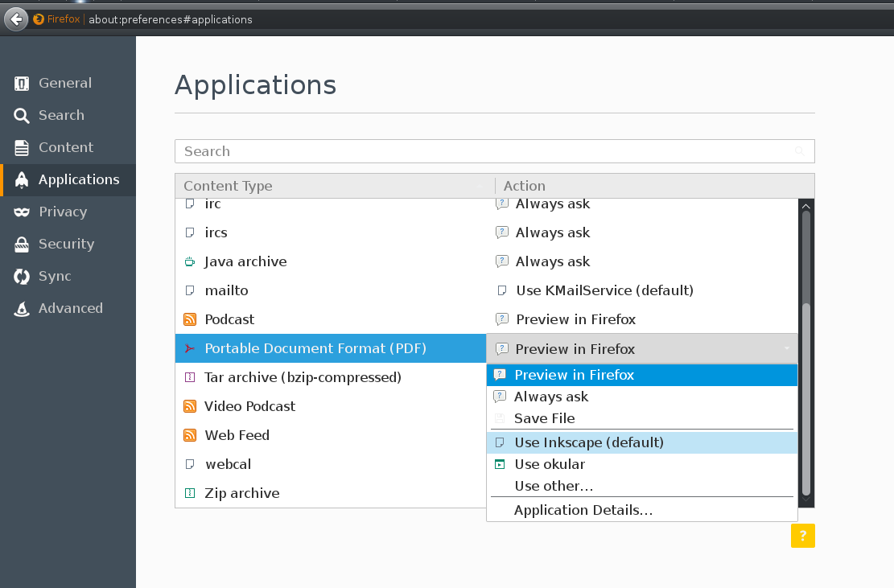Image resolution: width=894 pixels, height=588 pixels.
Task: Click the Advanced wizard hat icon
Action: tap(22, 308)
